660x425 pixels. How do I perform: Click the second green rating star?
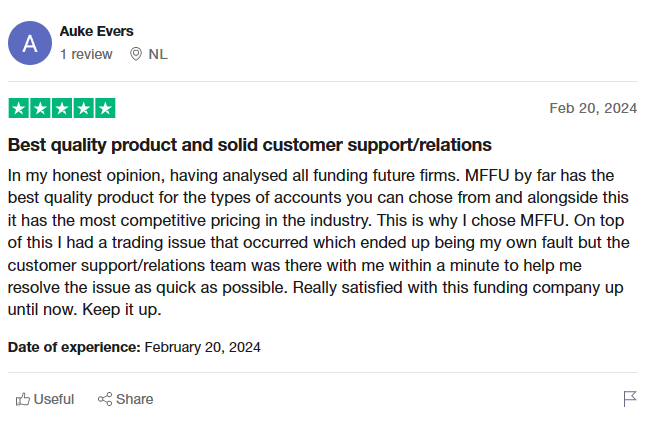40,108
